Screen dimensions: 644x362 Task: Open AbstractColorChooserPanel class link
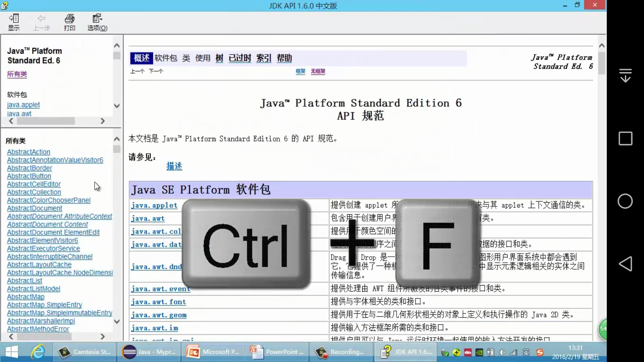(x=49, y=200)
